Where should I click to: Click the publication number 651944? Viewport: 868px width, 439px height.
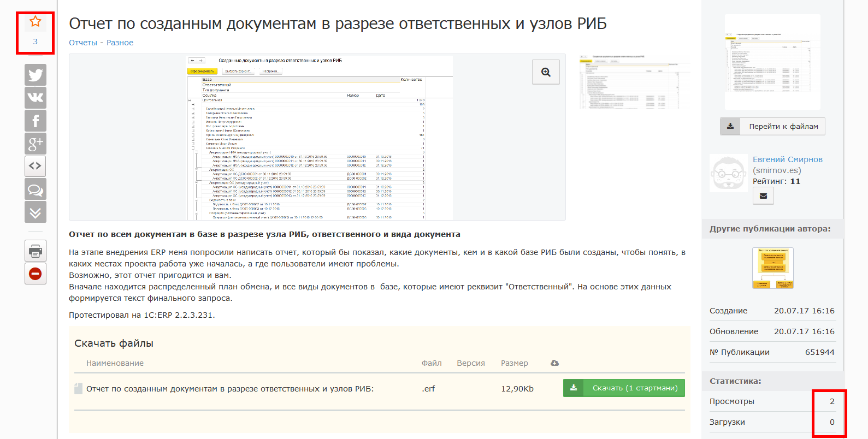(x=820, y=352)
